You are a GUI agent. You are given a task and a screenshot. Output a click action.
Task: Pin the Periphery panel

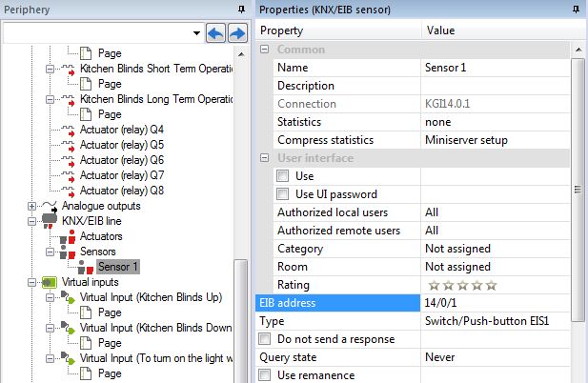tap(241, 9)
